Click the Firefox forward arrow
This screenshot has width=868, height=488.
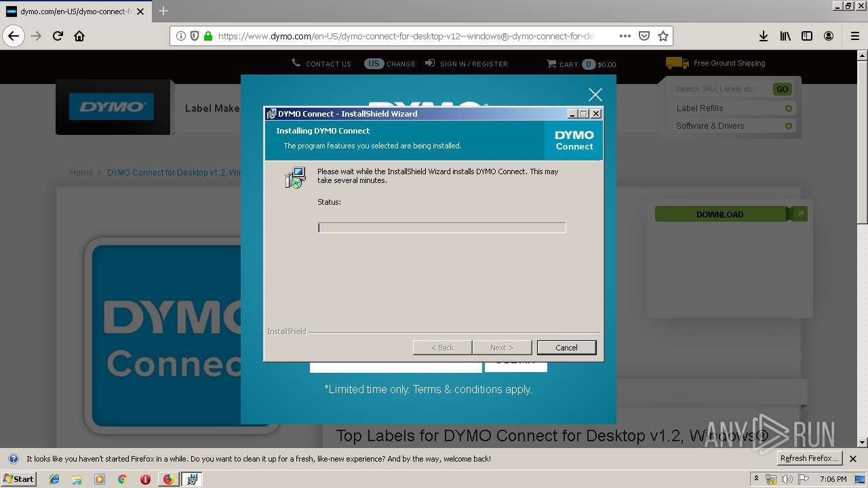tap(37, 36)
